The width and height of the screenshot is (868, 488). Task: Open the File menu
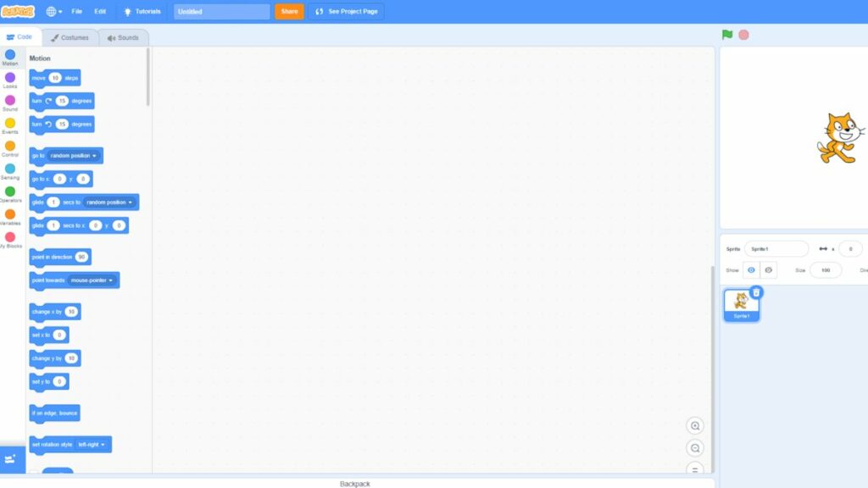pos(78,12)
